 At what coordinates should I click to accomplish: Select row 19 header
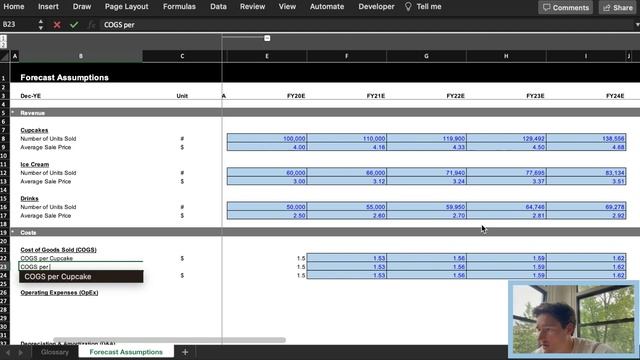[x=4, y=233]
